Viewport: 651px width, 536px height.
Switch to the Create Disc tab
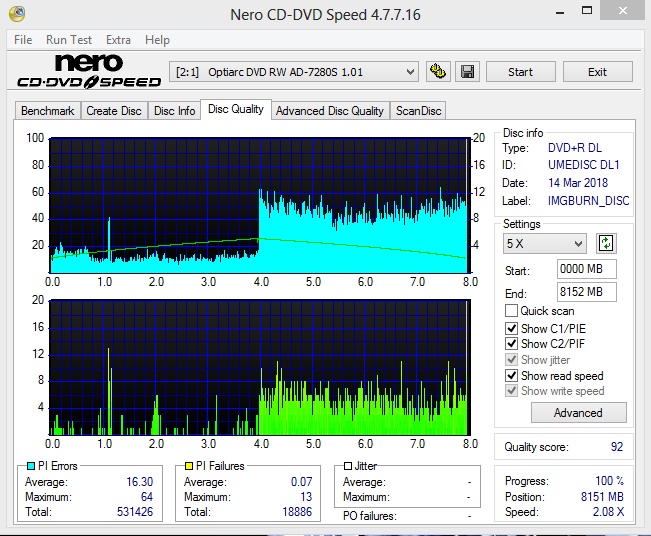click(114, 111)
